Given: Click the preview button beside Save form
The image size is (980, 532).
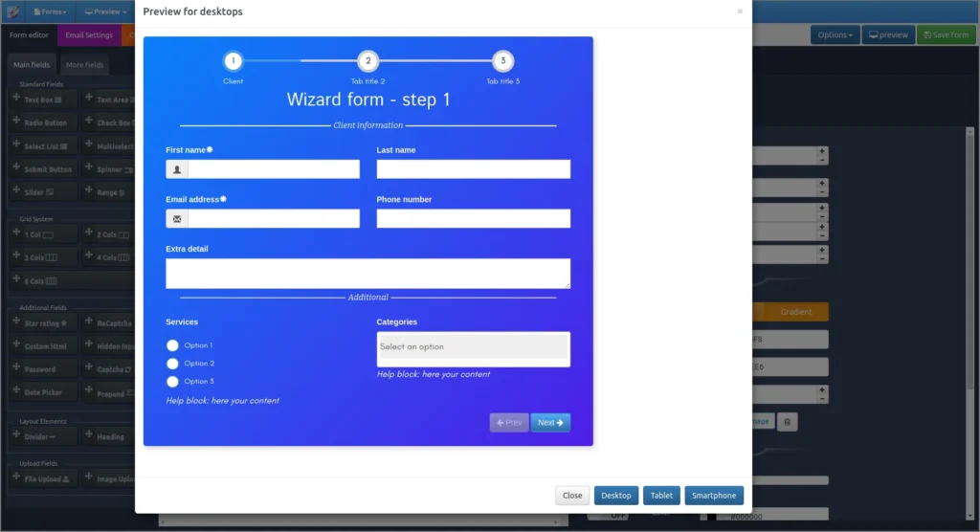Looking at the screenshot, I should point(888,35).
